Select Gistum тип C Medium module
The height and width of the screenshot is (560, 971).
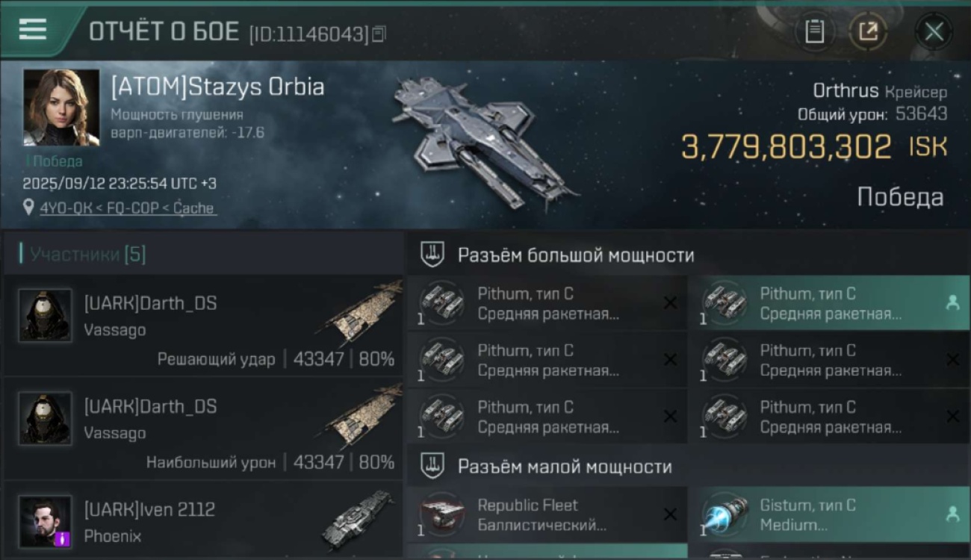828,514
